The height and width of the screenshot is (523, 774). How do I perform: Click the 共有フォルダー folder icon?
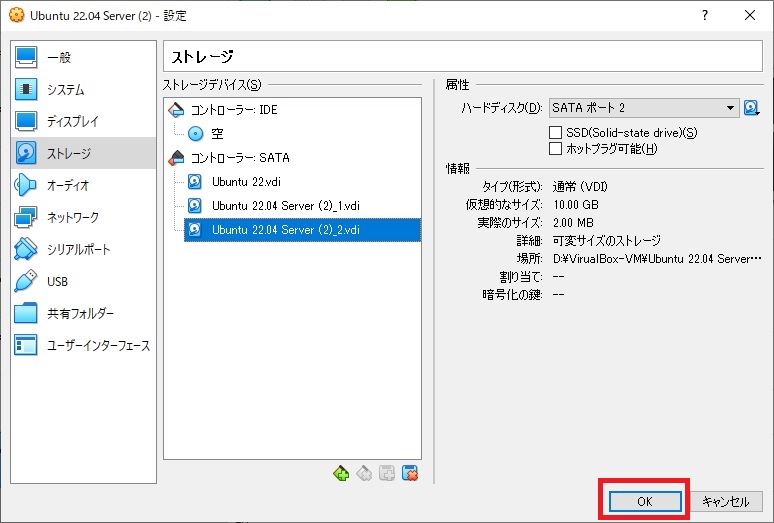26,313
